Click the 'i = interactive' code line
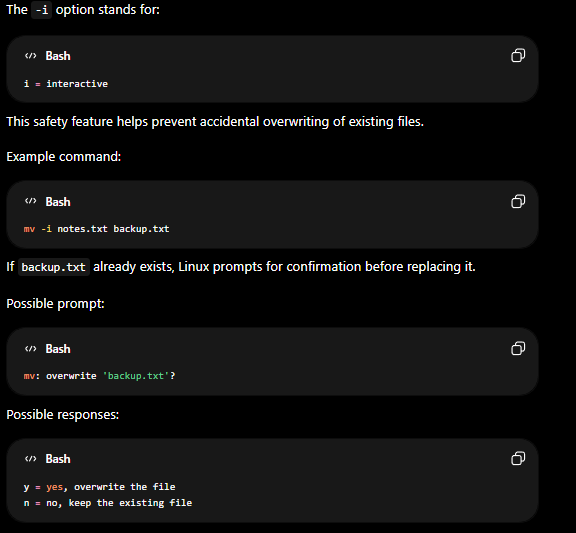576x533 pixels. pyautogui.click(x=66, y=84)
